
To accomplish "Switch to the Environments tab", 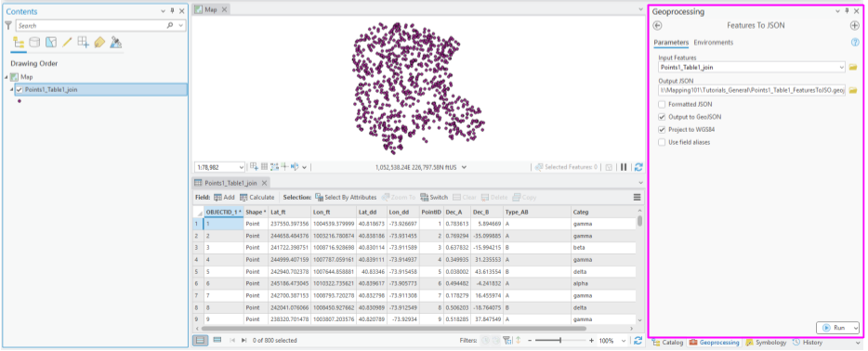I will tap(713, 43).
